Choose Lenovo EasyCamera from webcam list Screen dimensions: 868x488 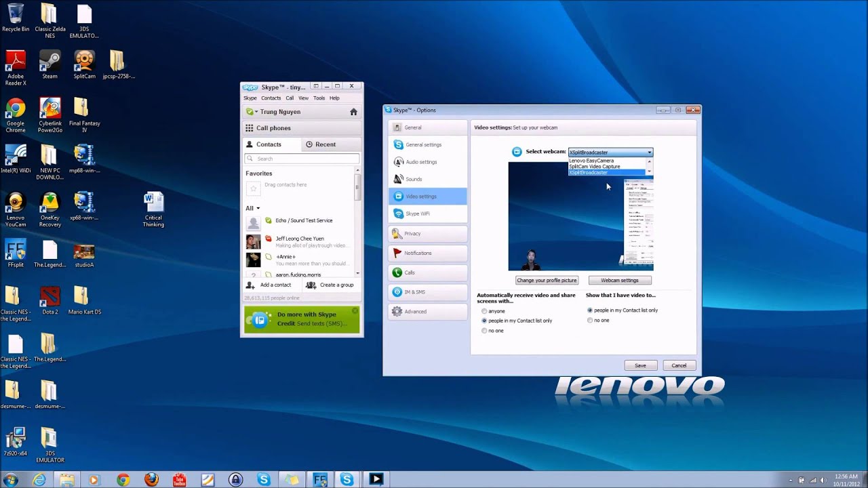[606, 161]
